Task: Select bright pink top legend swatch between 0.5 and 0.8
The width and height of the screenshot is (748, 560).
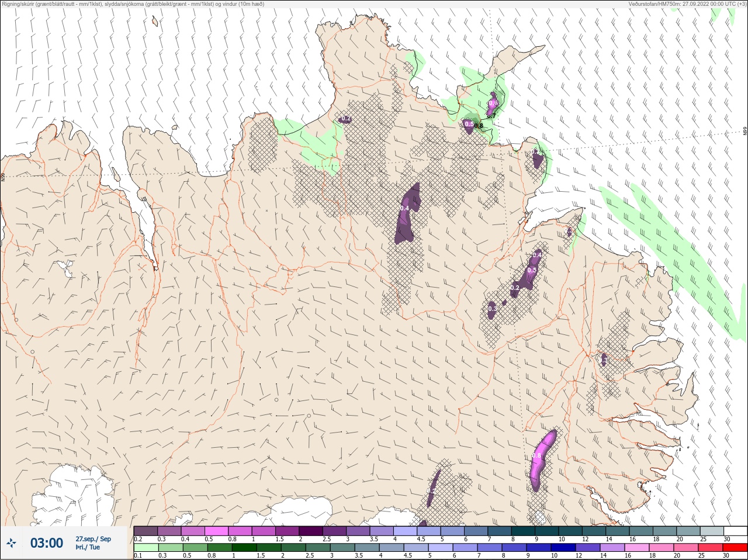Action: pos(216,531)
